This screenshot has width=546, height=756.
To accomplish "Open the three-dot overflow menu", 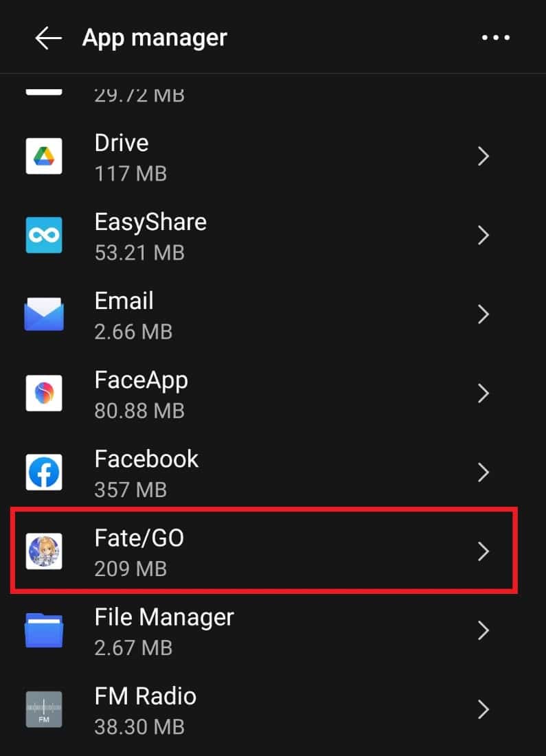I will tap(496, 38).
